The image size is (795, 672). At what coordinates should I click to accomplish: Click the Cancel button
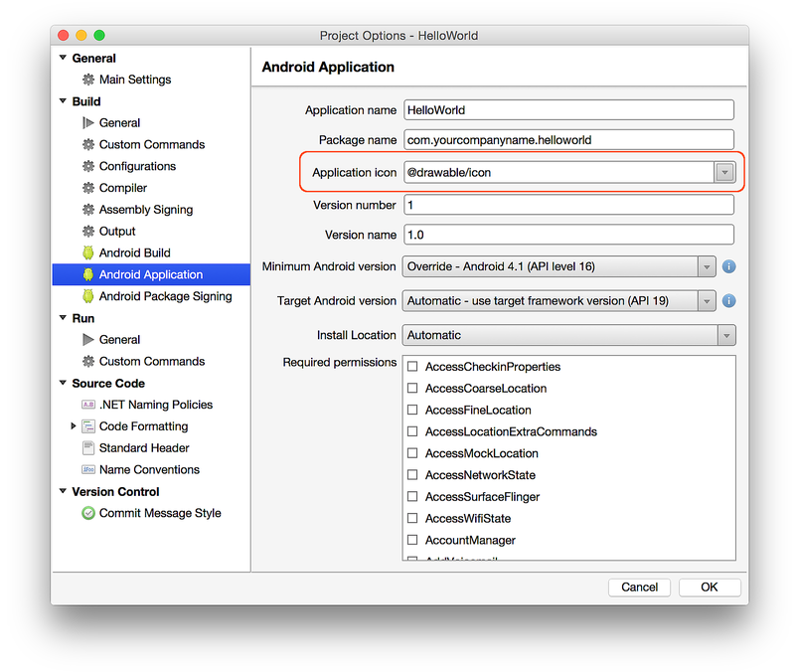coord(639,587)
